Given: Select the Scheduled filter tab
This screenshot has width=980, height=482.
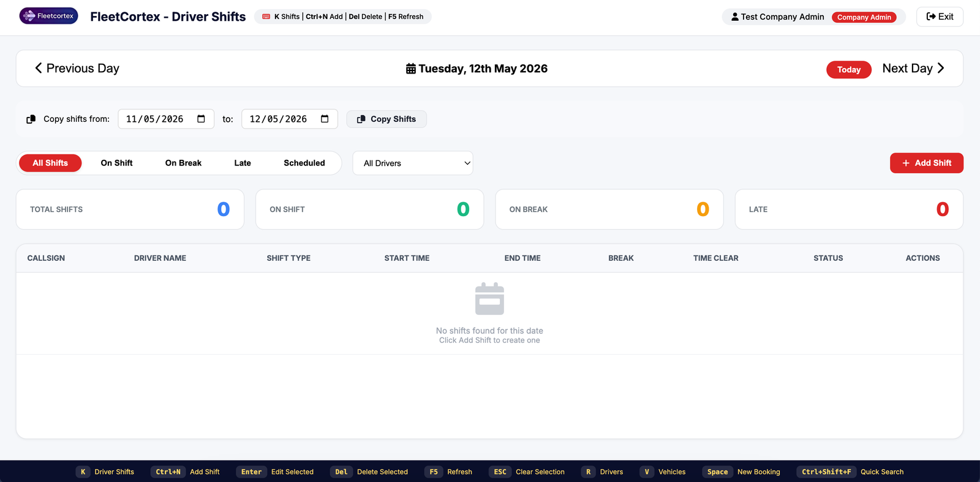Looking at the screenshot, I should 304,163.
